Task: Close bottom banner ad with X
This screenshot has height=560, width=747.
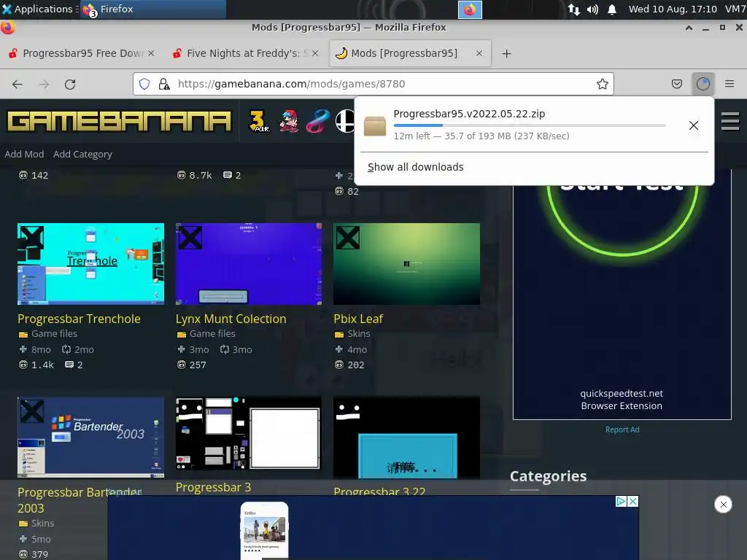Action: [633, 502]
